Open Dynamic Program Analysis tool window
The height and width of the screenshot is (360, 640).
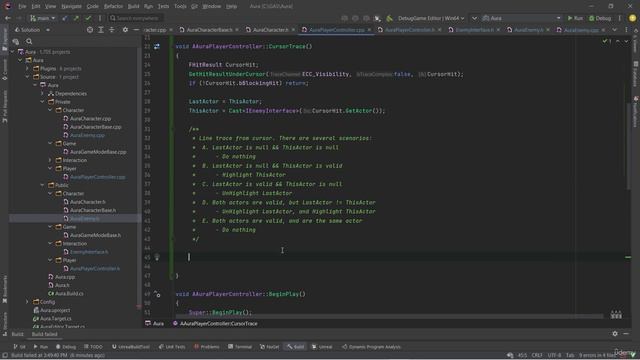tap(371, 347)
